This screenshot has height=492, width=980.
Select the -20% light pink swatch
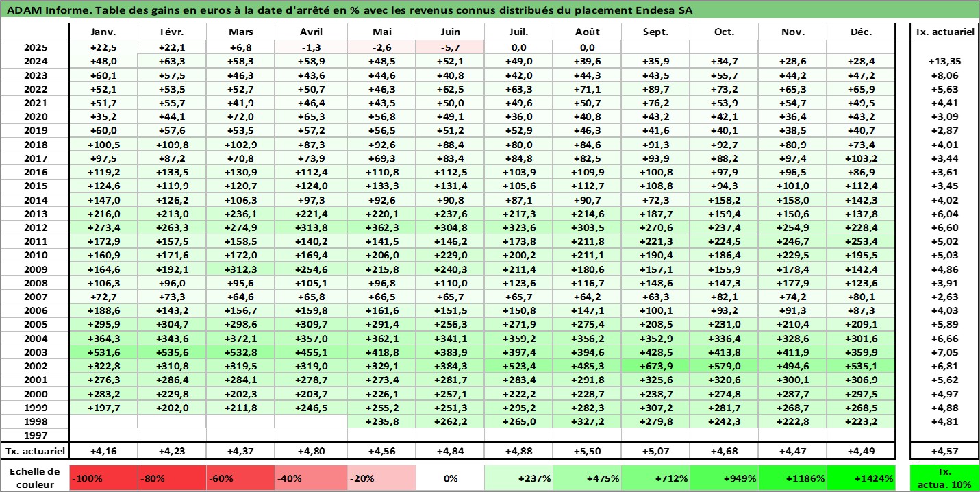point(381,478)
